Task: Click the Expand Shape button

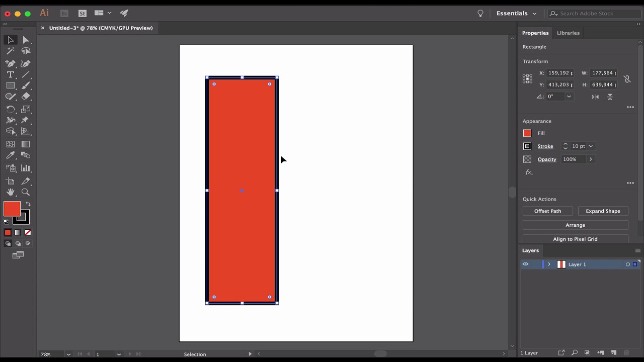Action: click(x=603, y=211)
